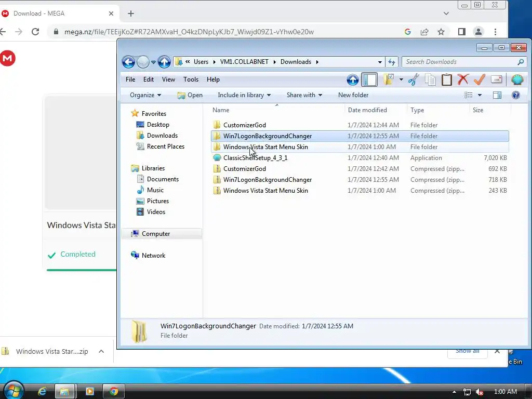Screen dimensions: 532x399
Task: Expand the address bar history dropdown
Action: pos(380,62)
